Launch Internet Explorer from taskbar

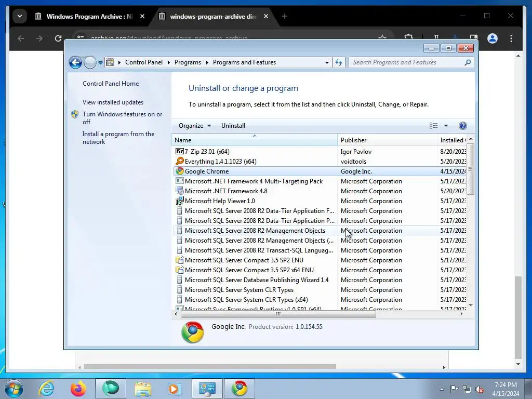46,389
